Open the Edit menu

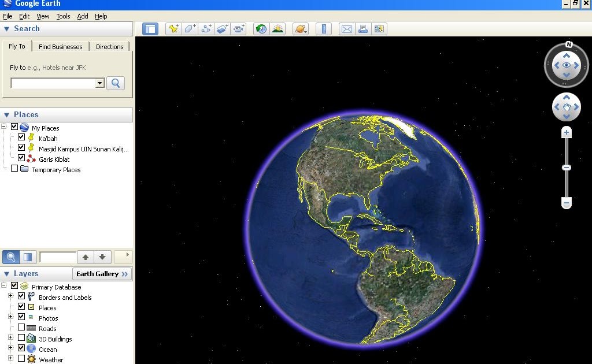[x=24, y=16]
